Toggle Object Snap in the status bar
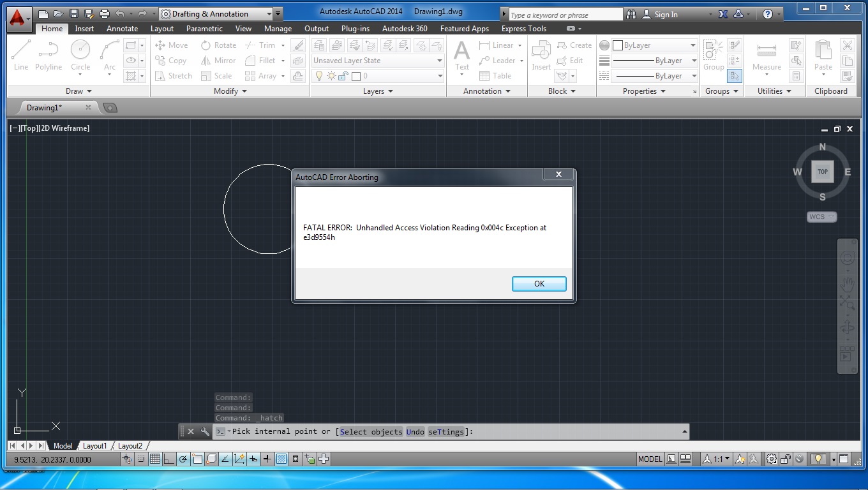The width and height of the screenshot is (868, 490). [x=197, y=459]
